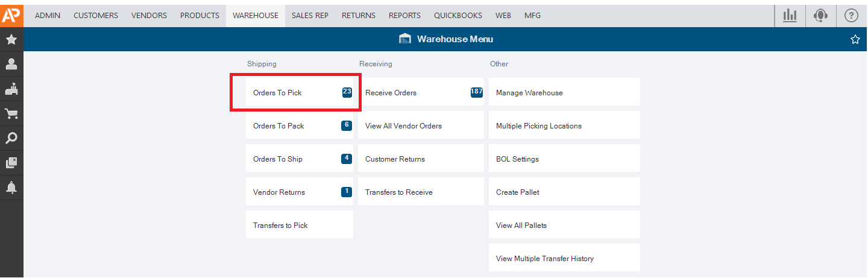Click the user profile sidebar icon
Screen dimensions: 868x278
[11, 64]
